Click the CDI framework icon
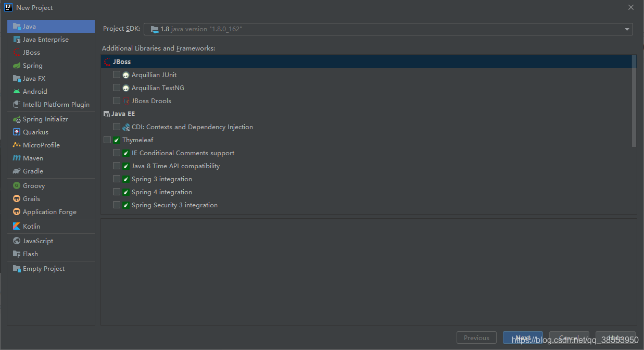The image size is (644, 350). [x=126, y=127]
